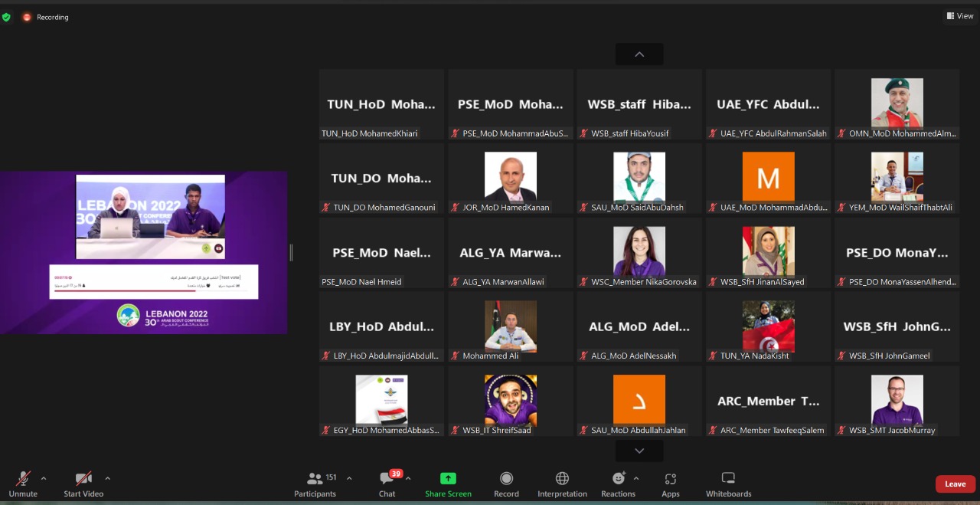Select WSB_SMT JacobMurray video tile
Viewport: 980px width, 505px height.
pos(897,401)
